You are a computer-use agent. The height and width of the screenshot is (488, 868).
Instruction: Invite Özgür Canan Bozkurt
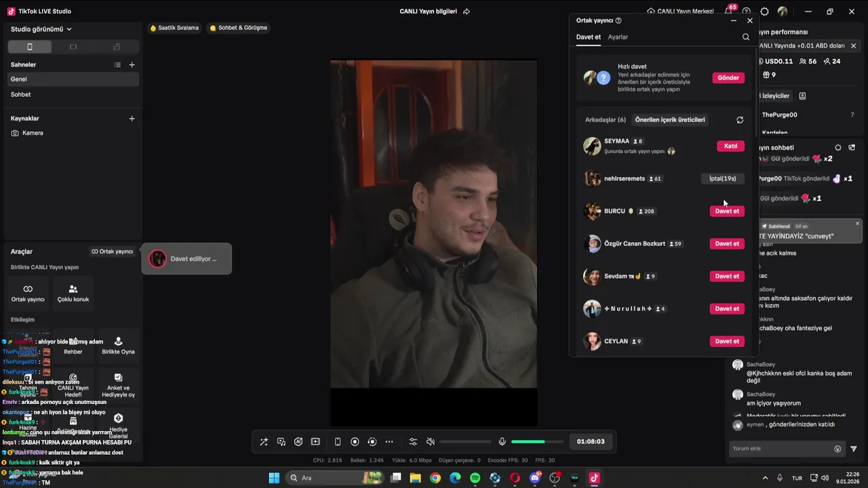(727, 244)
